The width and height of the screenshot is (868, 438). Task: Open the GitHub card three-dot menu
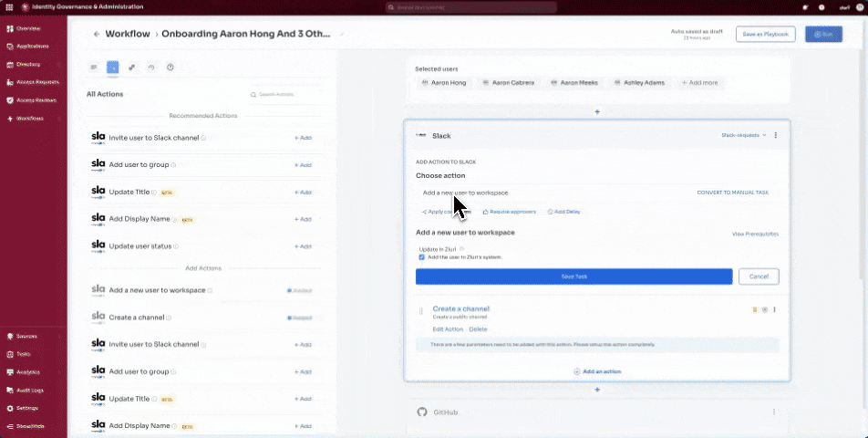pos(774,412)
